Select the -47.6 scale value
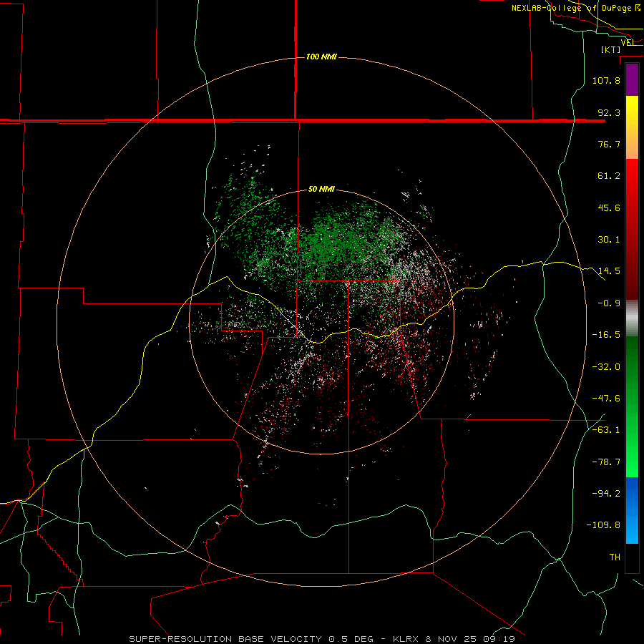 pos(606,399)
